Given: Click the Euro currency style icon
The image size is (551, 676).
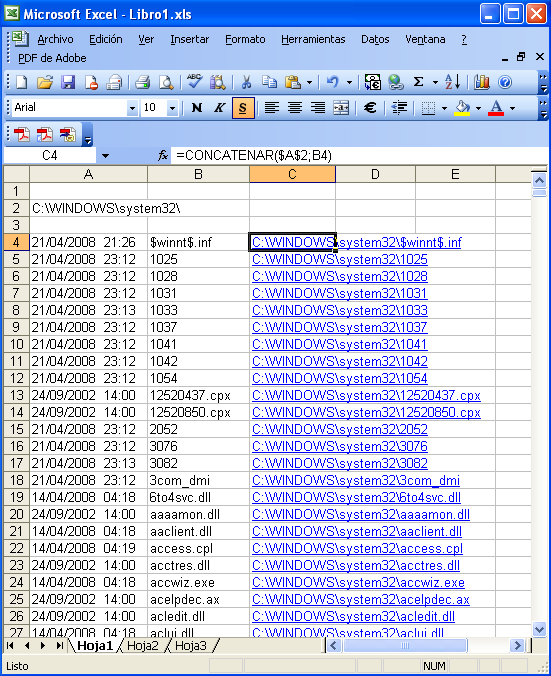Looking at the screenshot, I should [369, 108].
